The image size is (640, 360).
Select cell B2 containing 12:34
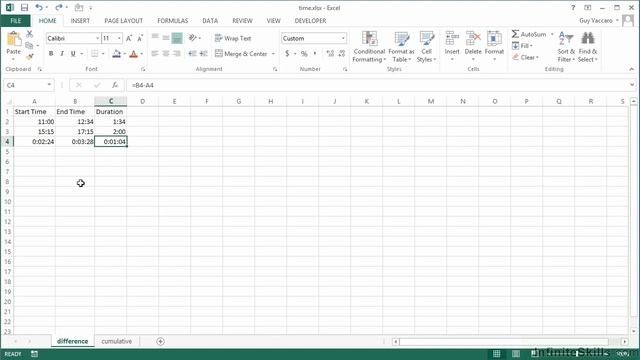pos(75,122)
